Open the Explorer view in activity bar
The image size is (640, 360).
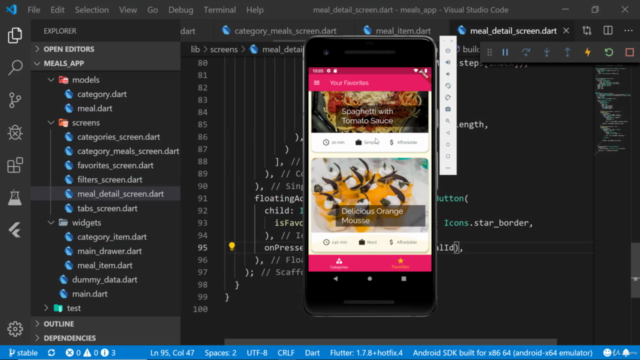[x=15, y=36]
